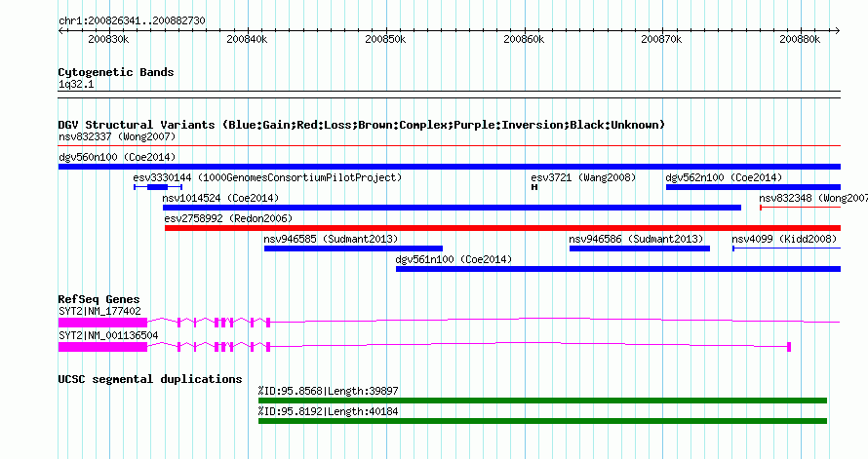
Task: Click the 1q32.1 band label
Action: point(76,85)
